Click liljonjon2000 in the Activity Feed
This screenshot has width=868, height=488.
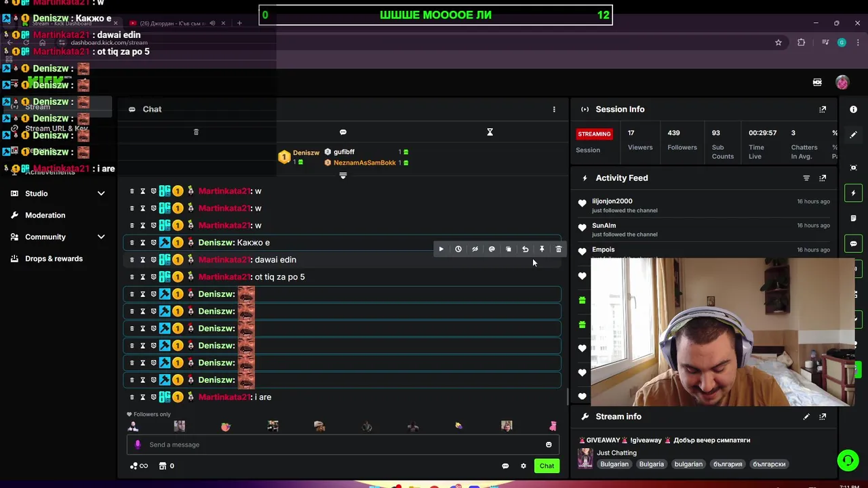[x=612, y=201]
